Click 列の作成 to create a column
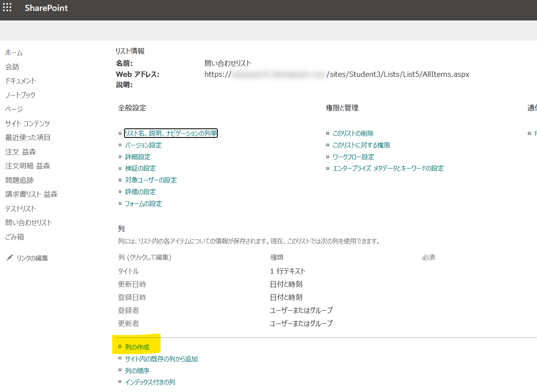 [x=137, y=347]
